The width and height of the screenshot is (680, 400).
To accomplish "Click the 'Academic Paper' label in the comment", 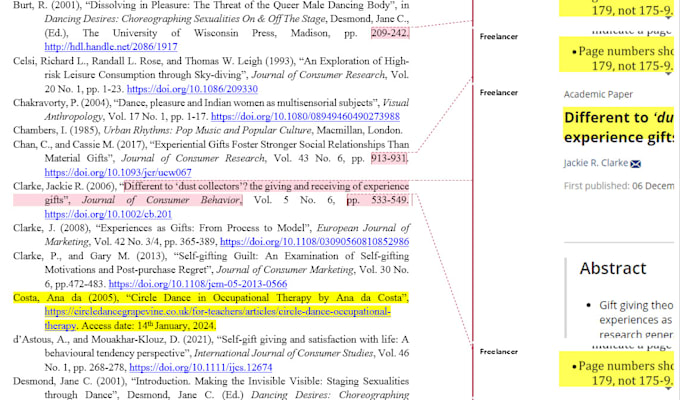I will [x=598, y=94].
